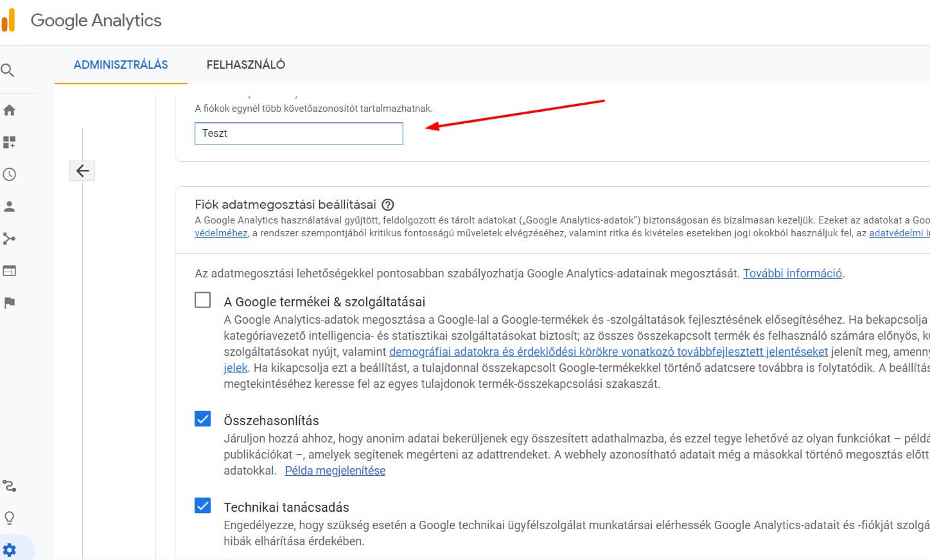Viewport: 930px width, 560px height.
Task: Open Audience person icon in sidebar
Action: [x=9, y=206]
